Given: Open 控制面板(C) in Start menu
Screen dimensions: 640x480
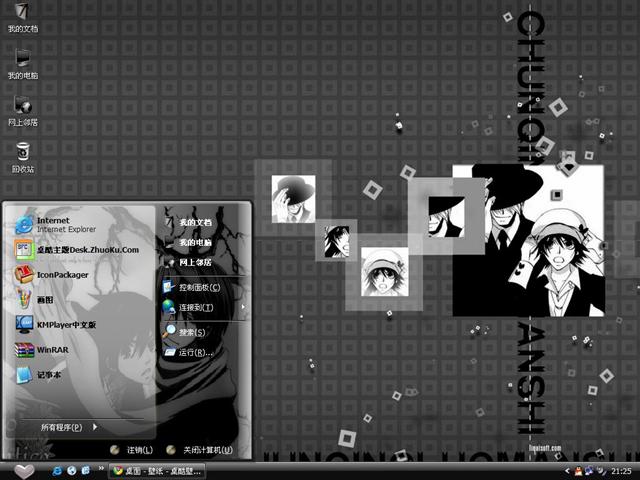Looking at the screenshot, I should coord(198,287).
